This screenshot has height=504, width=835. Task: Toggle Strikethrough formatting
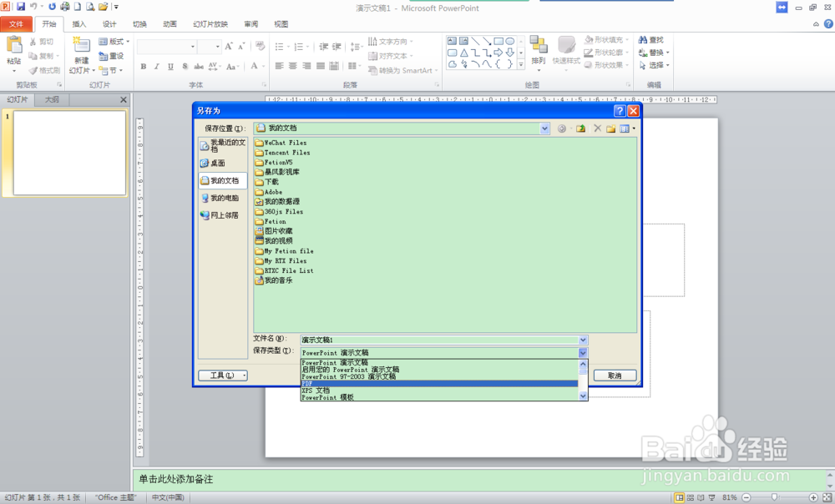[x=199, y=67]
